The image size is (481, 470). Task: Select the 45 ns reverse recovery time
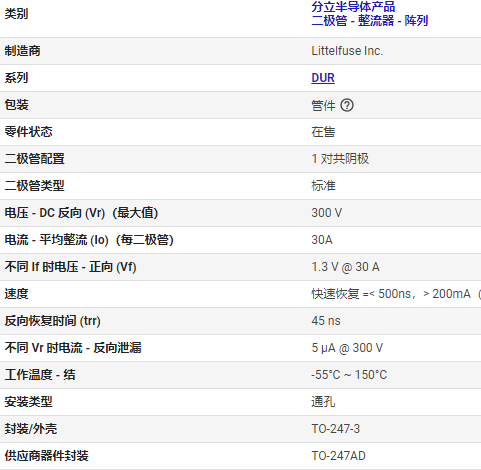pyautogui.click(x=326, y=321)
